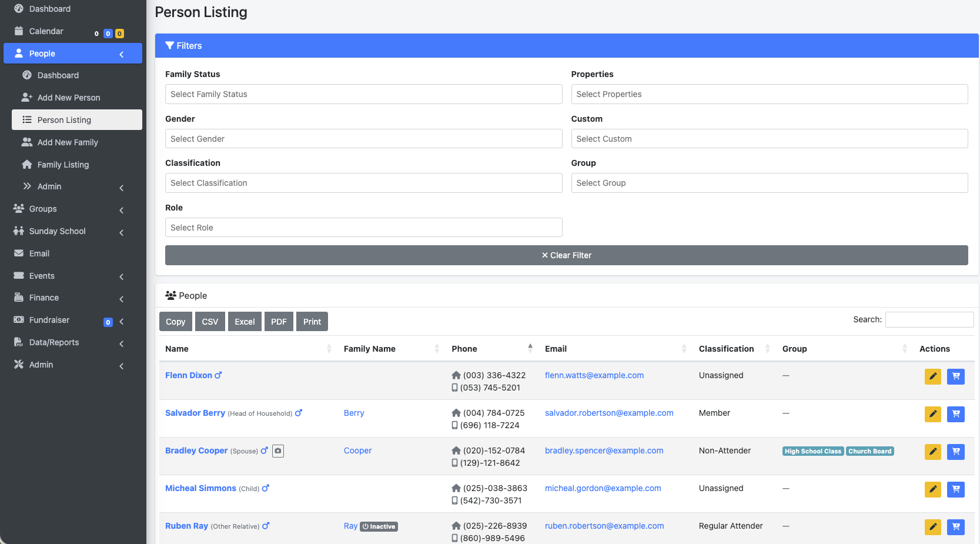980x544 pixels.
Task: Open the cart icon on Salvador Berry's row
Action: point(956,414)
